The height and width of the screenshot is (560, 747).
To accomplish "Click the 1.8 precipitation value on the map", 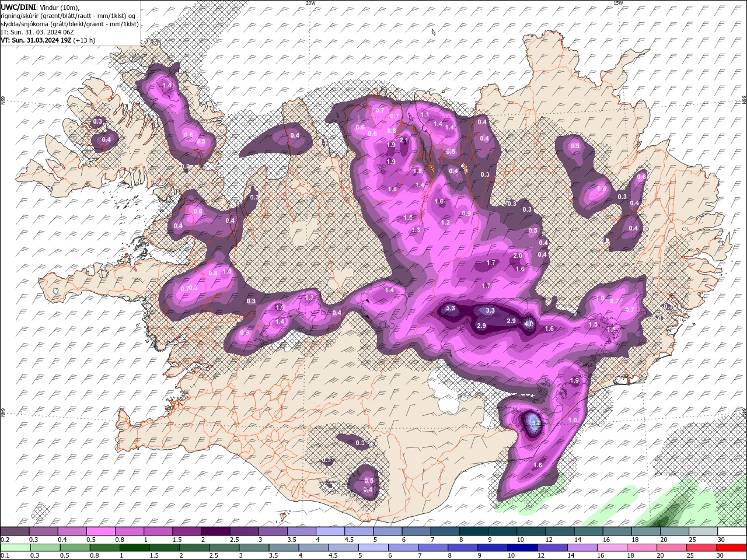I will [x=417, y=171].
